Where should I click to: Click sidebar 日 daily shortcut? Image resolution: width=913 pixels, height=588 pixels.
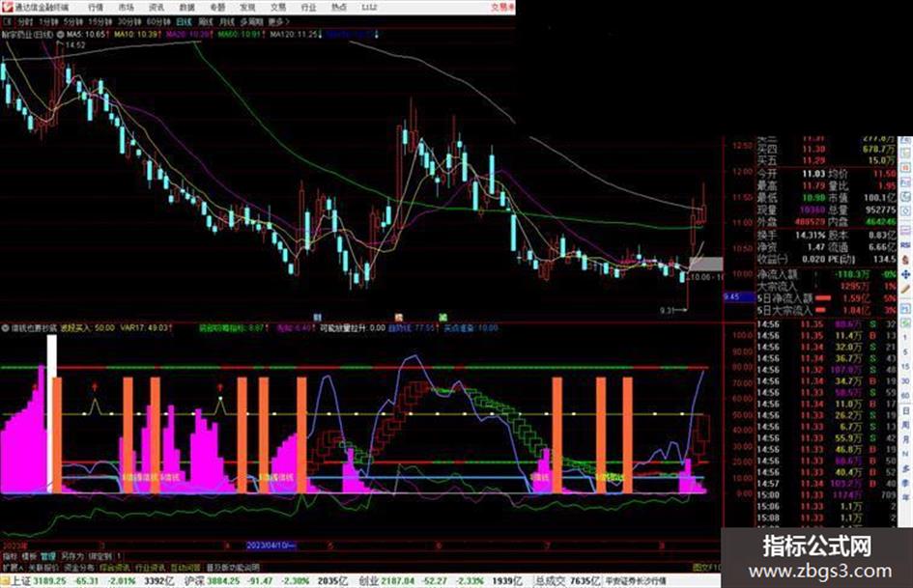click(x=905, y=411)
